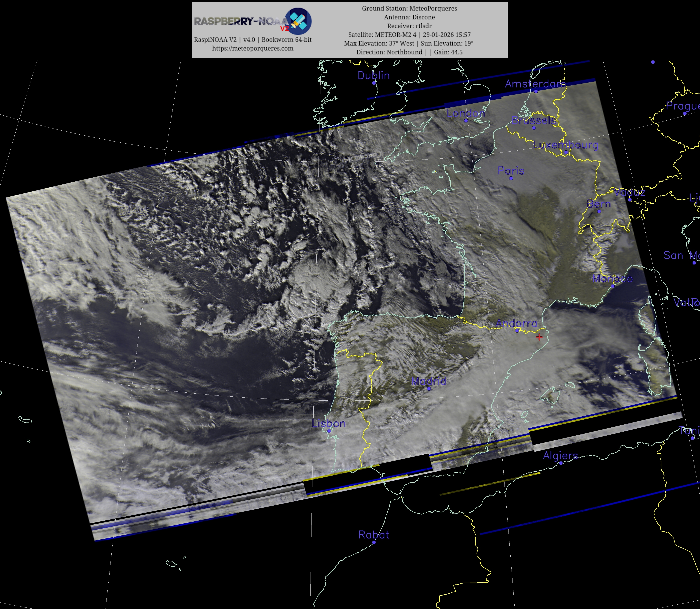Click the Monaco city marker dot
The height and width of the screenshot is (609, 700).
(613, 286)
